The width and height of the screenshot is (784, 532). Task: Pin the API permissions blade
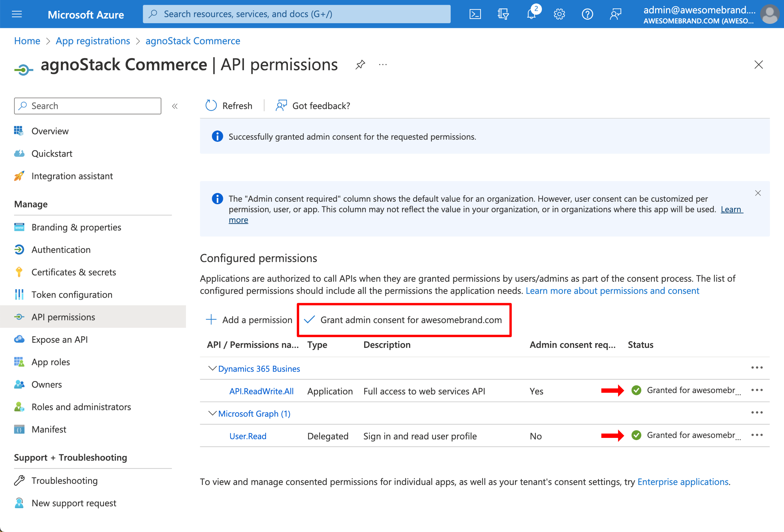pos(360,64)
